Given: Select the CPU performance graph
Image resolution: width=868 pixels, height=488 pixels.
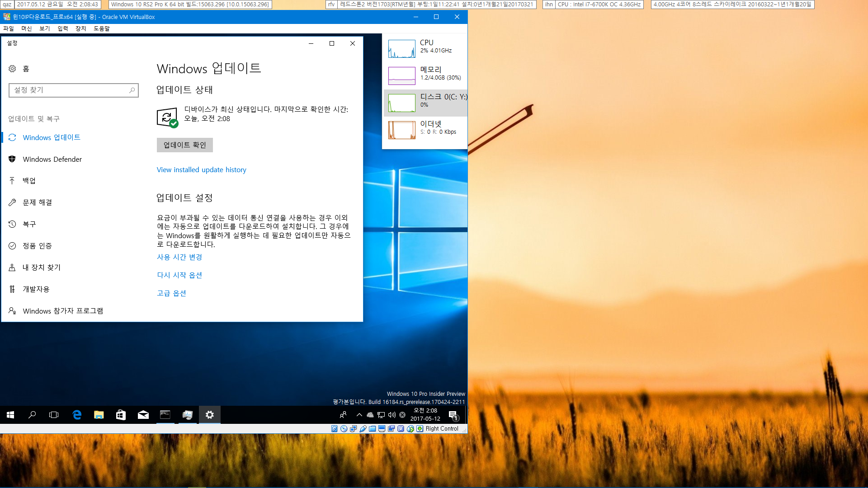Looking at the screenshot, I should coord(402,49).
